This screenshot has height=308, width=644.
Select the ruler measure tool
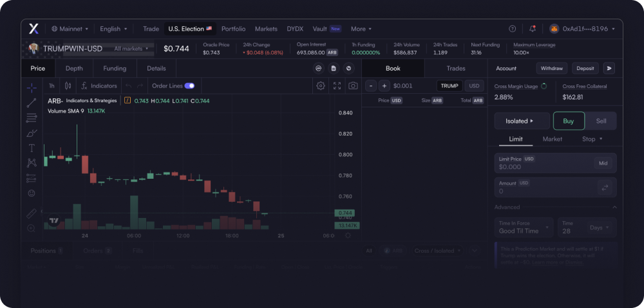(32, 213)
